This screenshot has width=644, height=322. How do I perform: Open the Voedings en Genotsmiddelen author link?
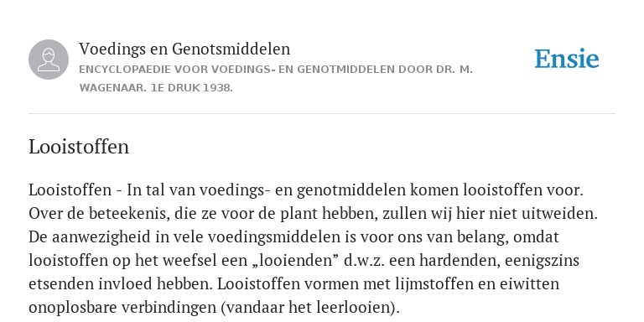[184, 49]
